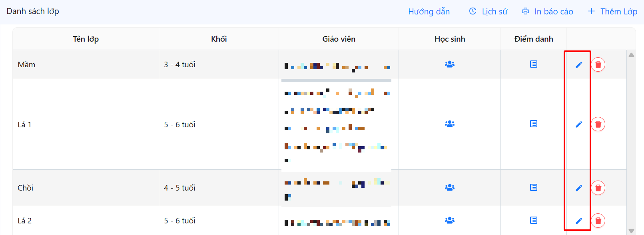Edit the Lá 2 class

[578, 221]
